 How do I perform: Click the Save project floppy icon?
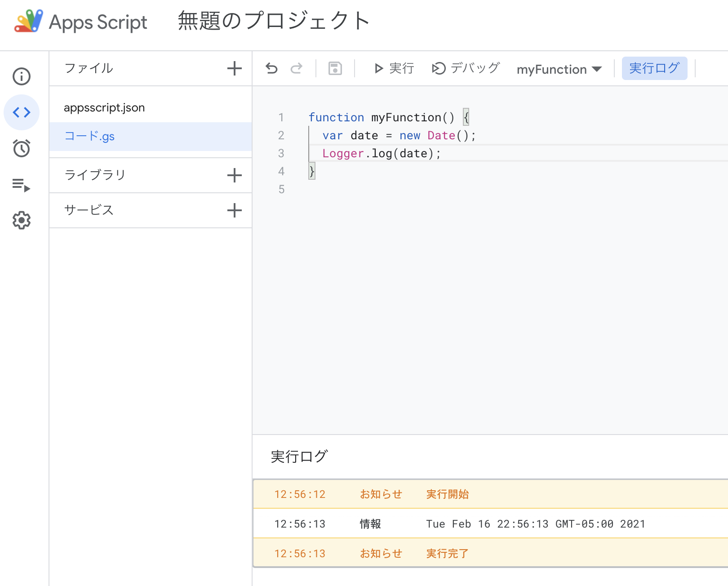(x=335, y=68)
